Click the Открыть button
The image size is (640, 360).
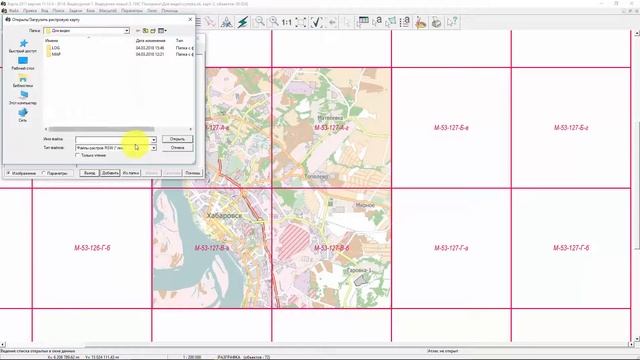[178, 139]
